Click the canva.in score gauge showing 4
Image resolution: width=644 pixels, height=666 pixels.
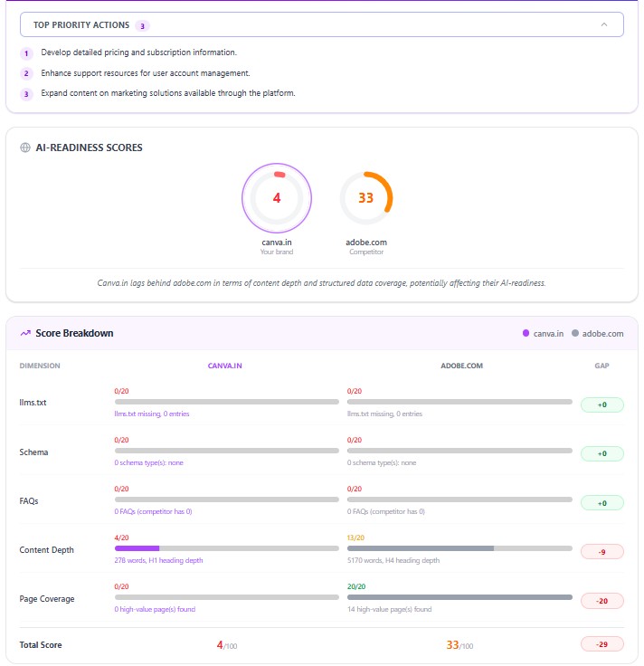tap(277, 198)
